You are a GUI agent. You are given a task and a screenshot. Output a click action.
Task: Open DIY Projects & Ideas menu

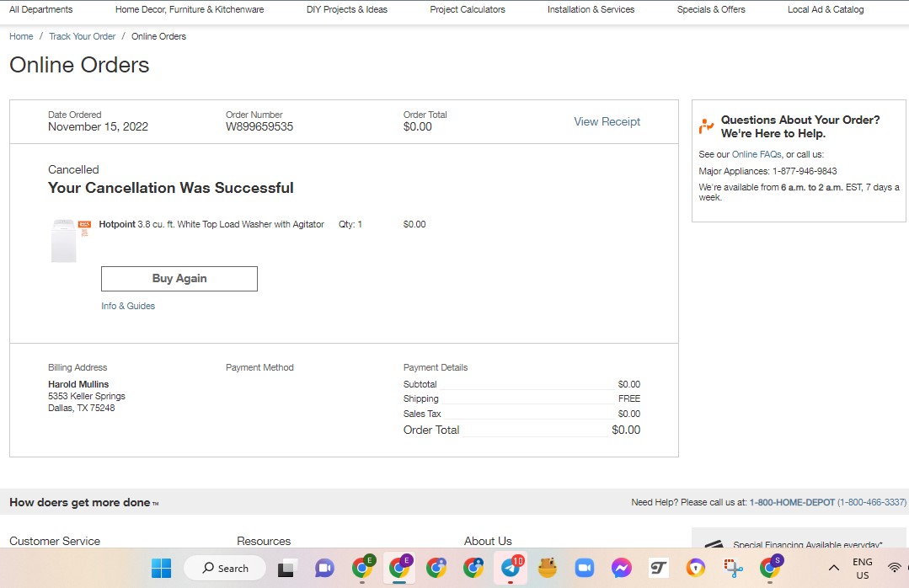pos(347,9)
